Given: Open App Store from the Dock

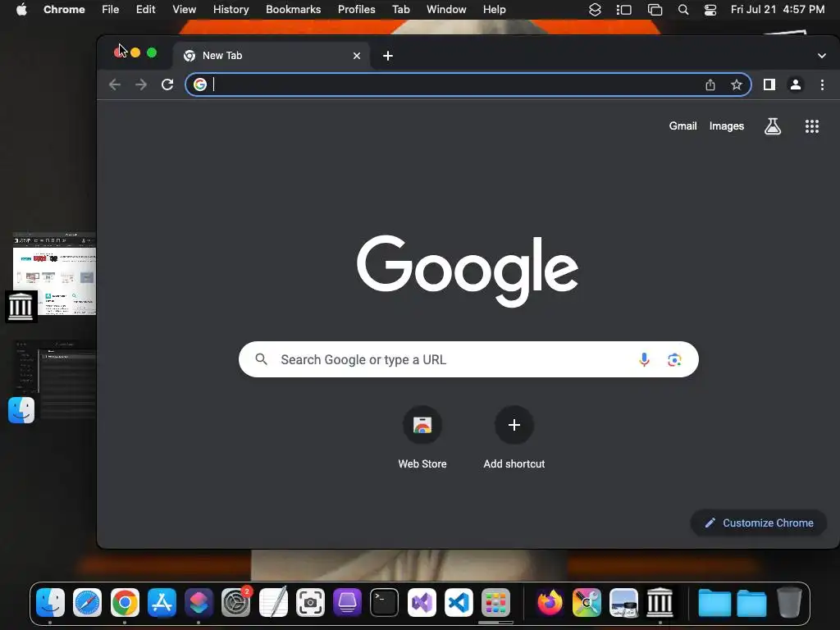Looking at the screenshot, I should 162,603.
